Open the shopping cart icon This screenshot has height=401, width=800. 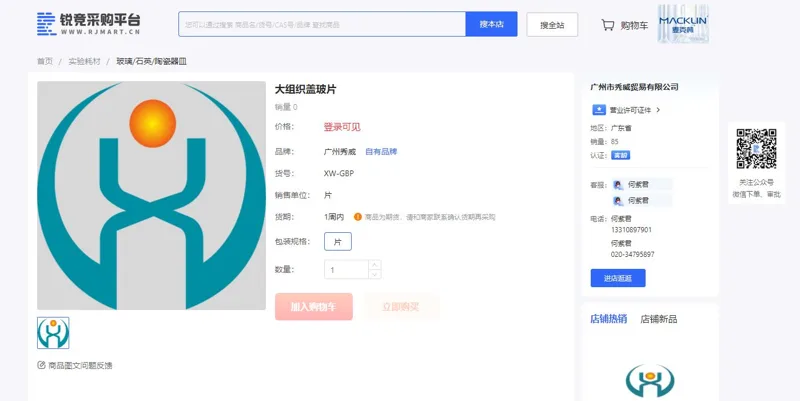pos(607,25)
